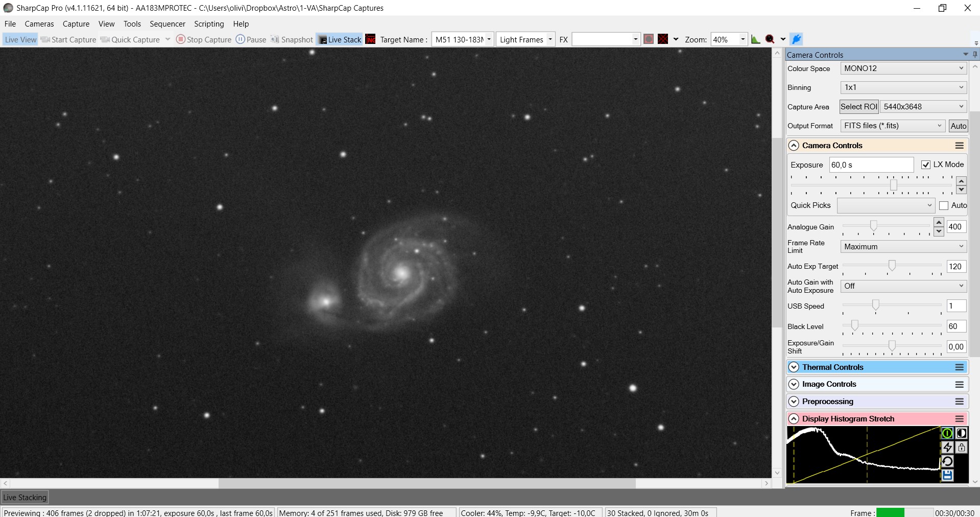This screenshot has width=980, height=517.
Task: Click the half-circle contrast icon in histogram panel
Action: pos(962,433)
